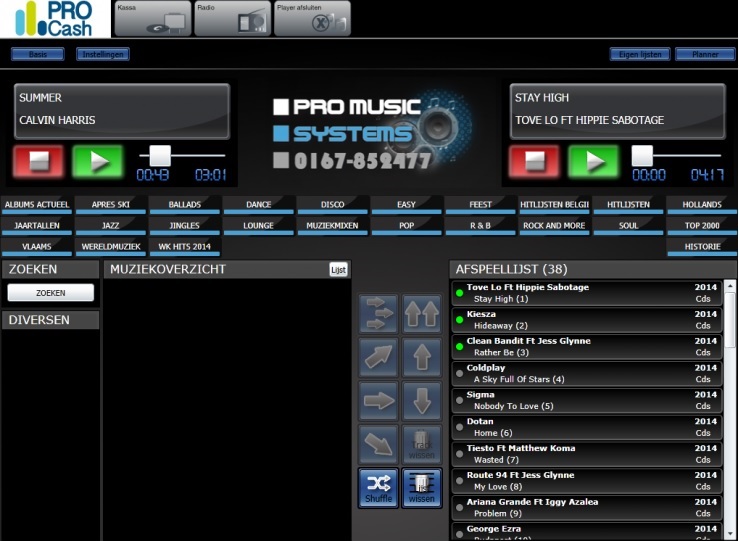This screenshot has width=739, height=541.
Task: Click the diagonal down-right arrow button
Action: [378, 444]
